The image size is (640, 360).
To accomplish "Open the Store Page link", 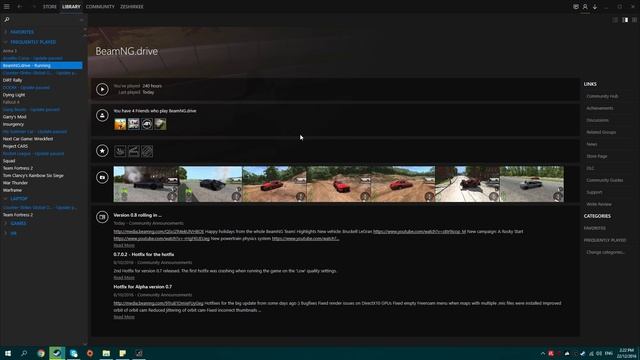I will coord(597,156).
